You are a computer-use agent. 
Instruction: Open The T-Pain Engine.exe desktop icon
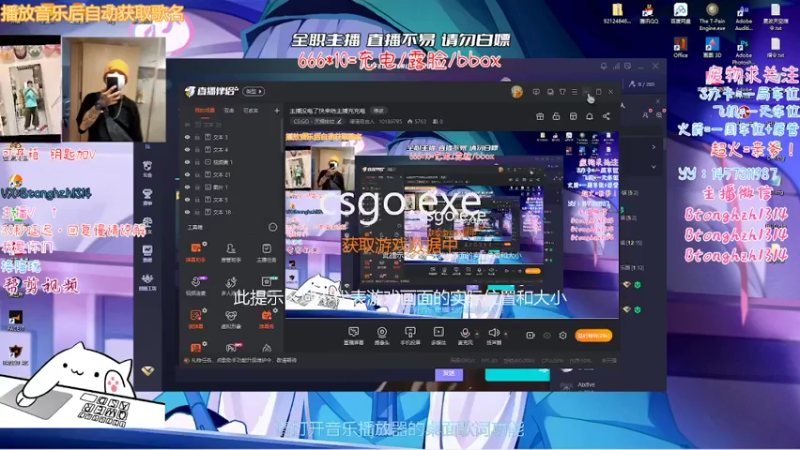coord(712,16)
